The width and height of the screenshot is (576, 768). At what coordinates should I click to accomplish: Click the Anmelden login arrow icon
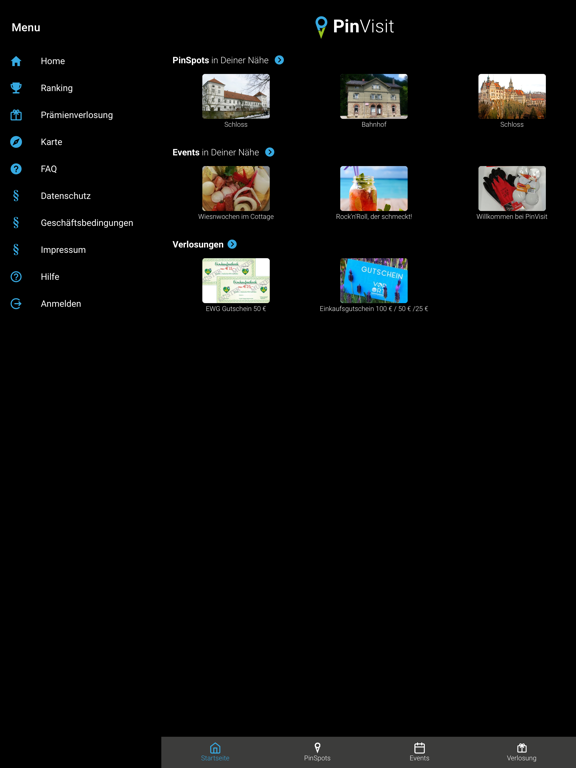coord(16,304)
